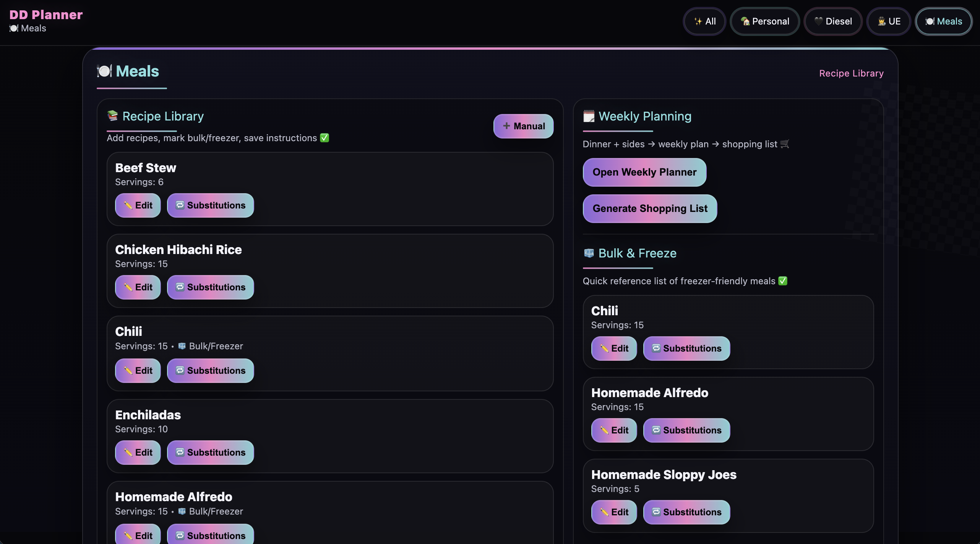
Task: Click the 'Servings: 6' text under Beef Stew
Action: pos(139,182)
